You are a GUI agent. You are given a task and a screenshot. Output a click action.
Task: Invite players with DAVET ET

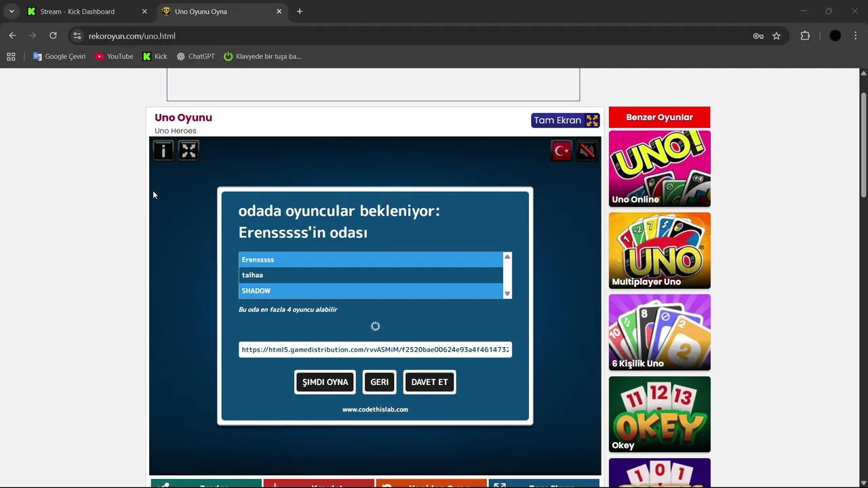click(x=429, y=382)
